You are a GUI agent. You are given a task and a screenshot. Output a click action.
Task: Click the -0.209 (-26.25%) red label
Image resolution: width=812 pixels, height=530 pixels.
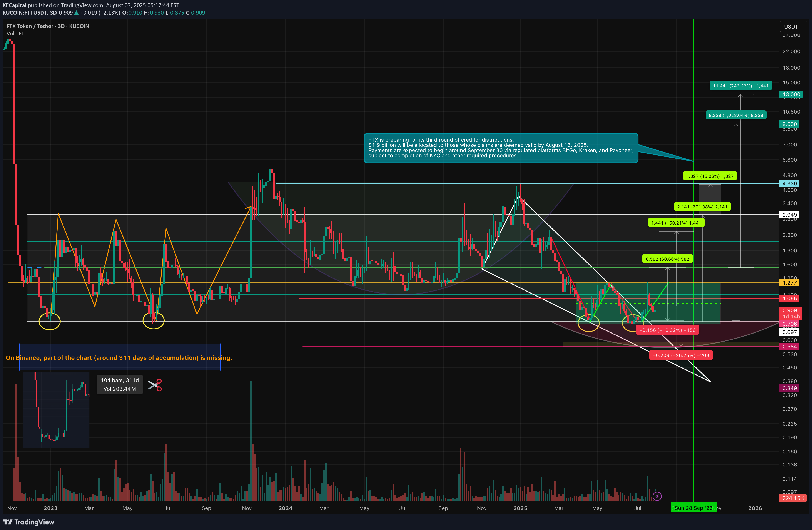681,355
